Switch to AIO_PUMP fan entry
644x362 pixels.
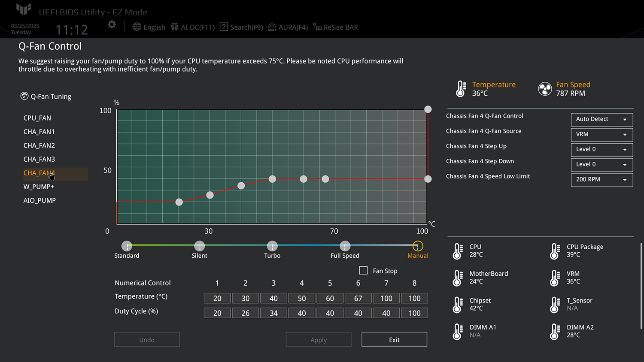pyautogui.click(x=39, y=200)
